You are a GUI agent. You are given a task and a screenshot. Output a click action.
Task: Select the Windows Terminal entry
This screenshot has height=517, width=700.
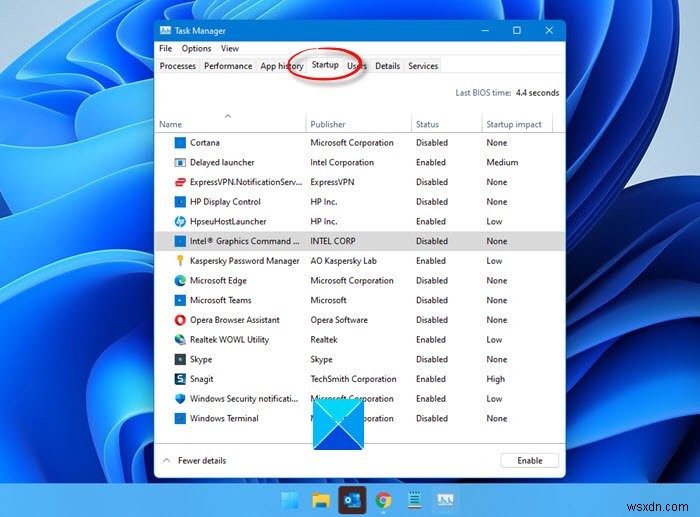[x=224, y=418]
